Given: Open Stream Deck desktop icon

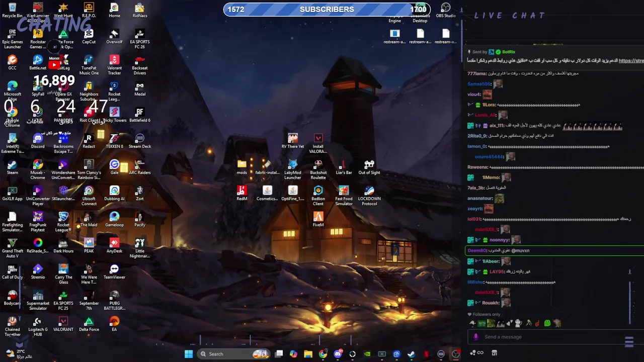Looking at the screenshot, I should coord(140,141).
